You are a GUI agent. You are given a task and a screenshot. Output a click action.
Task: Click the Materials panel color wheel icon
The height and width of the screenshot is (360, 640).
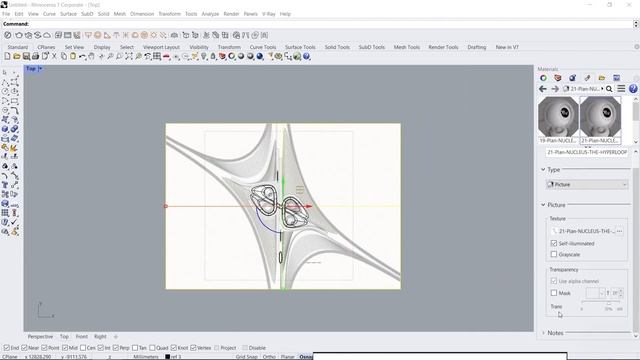[543, 78]
